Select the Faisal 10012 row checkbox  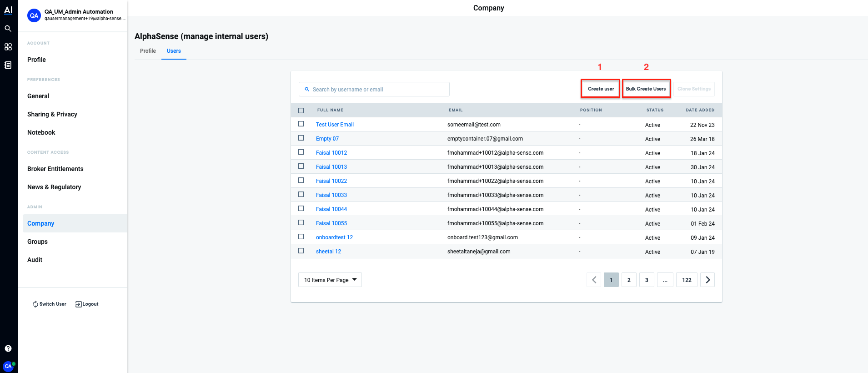pos(301,152)
